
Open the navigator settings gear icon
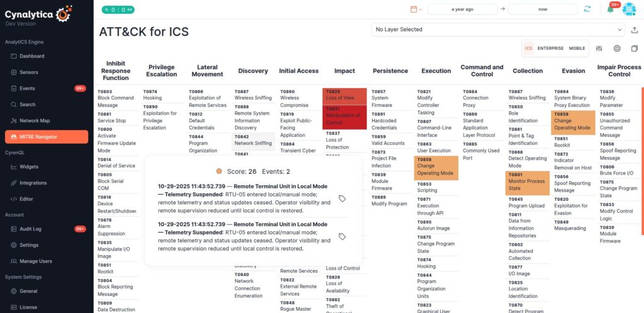[617, 48]
